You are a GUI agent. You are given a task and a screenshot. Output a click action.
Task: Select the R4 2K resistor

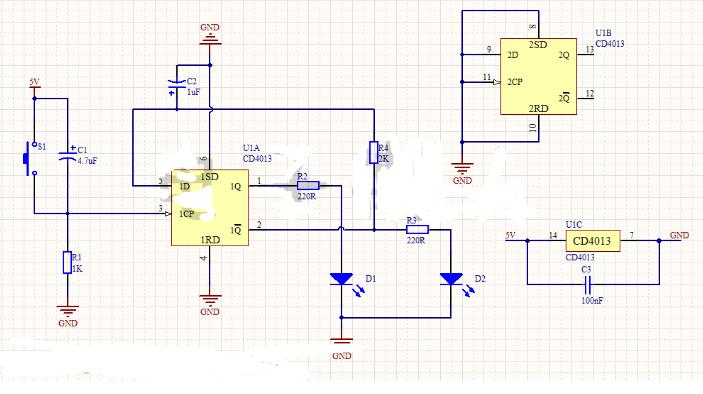pos(374,152)
